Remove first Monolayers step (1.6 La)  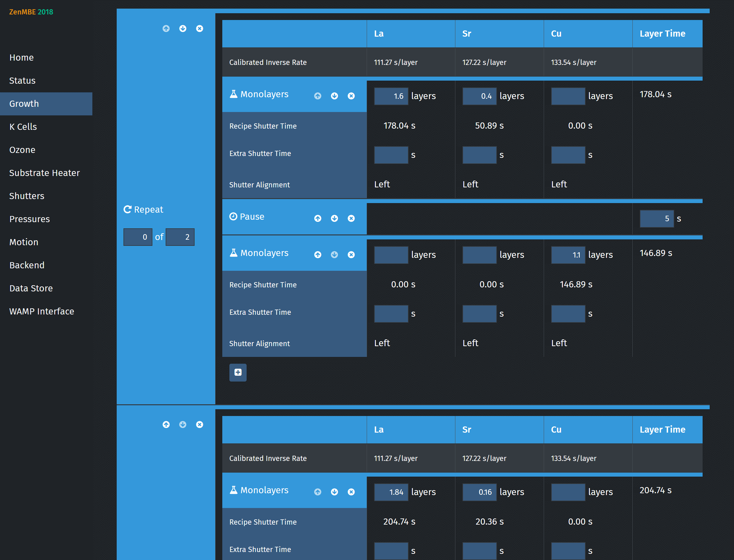tap(351, 96)
